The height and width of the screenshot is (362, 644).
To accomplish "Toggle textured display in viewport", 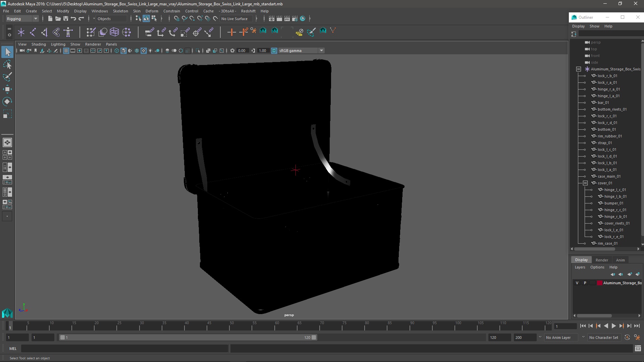I will [144, 51].
